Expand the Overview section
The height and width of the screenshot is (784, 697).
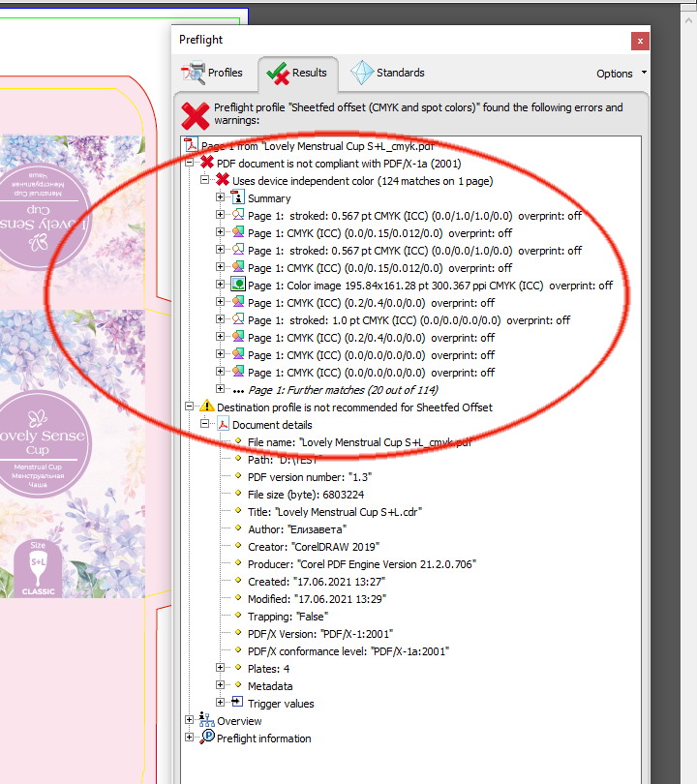[189, 720]
